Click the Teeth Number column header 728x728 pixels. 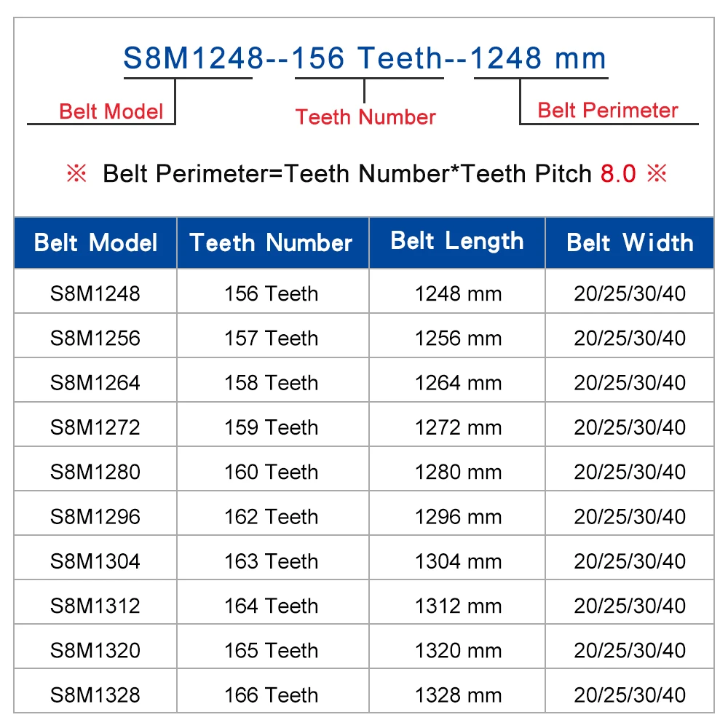pyautogui.click(x=272, y=243)
